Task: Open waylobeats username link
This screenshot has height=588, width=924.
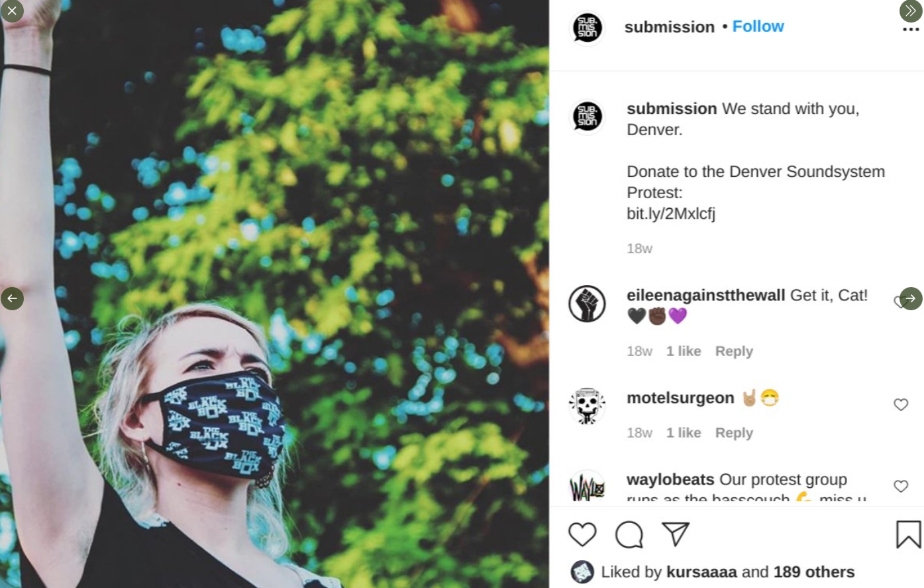Action: point(670,479)
